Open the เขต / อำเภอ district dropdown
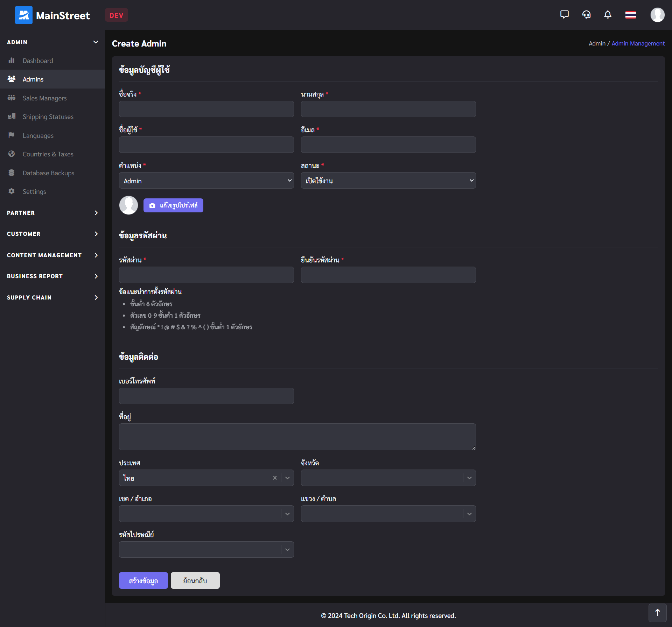The image size is (672, 627). tap(206, 514)
